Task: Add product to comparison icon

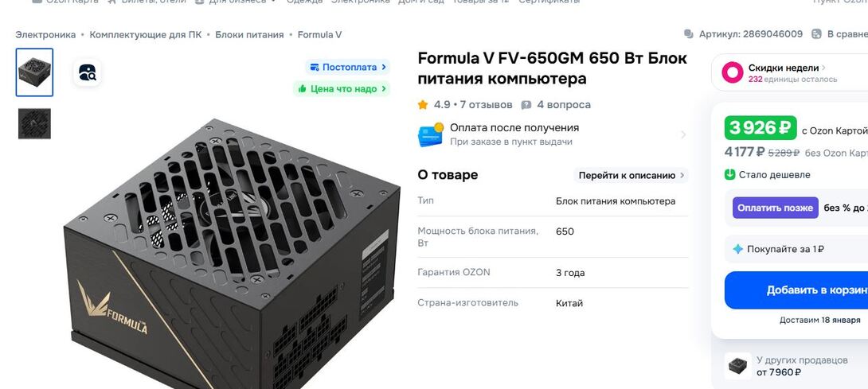Action: (816, 34)
